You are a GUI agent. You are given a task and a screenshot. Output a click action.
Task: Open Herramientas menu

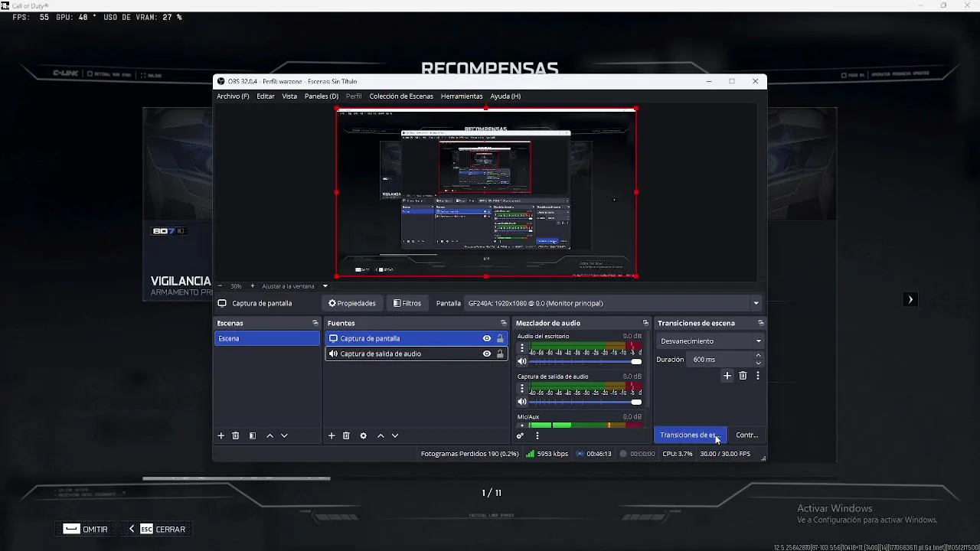coord(462,96)
